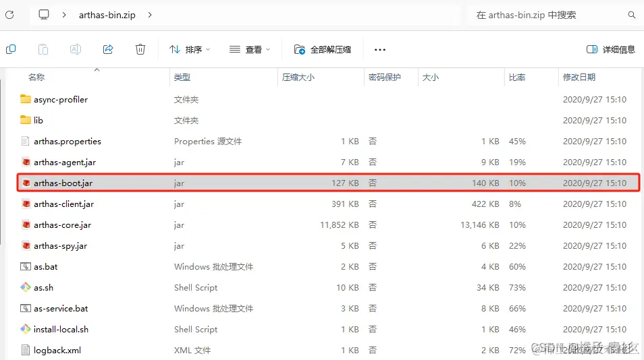Click '422 KB' size of arthas-client.jar
Viewport: 644px width, 360px height.
click(x=485, y=204)
